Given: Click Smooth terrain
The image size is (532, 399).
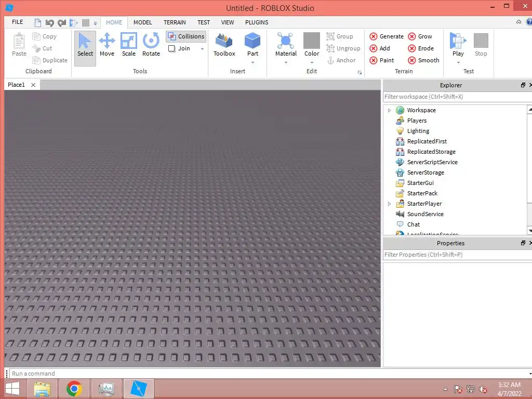Looking at the screenshot, I should click(423, 60).
